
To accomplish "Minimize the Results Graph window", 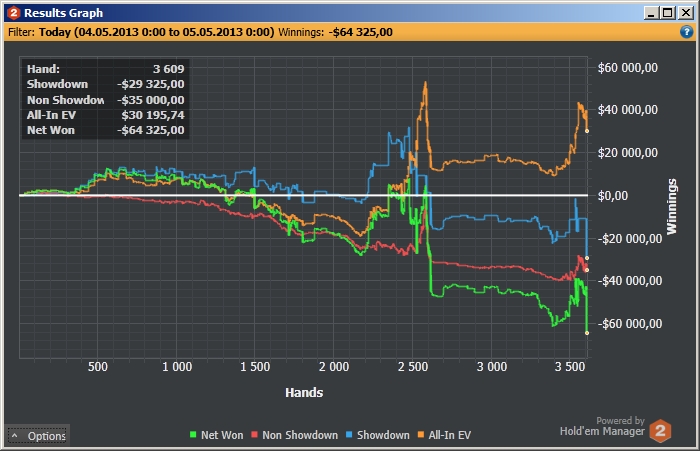I will tap(651, 13).
